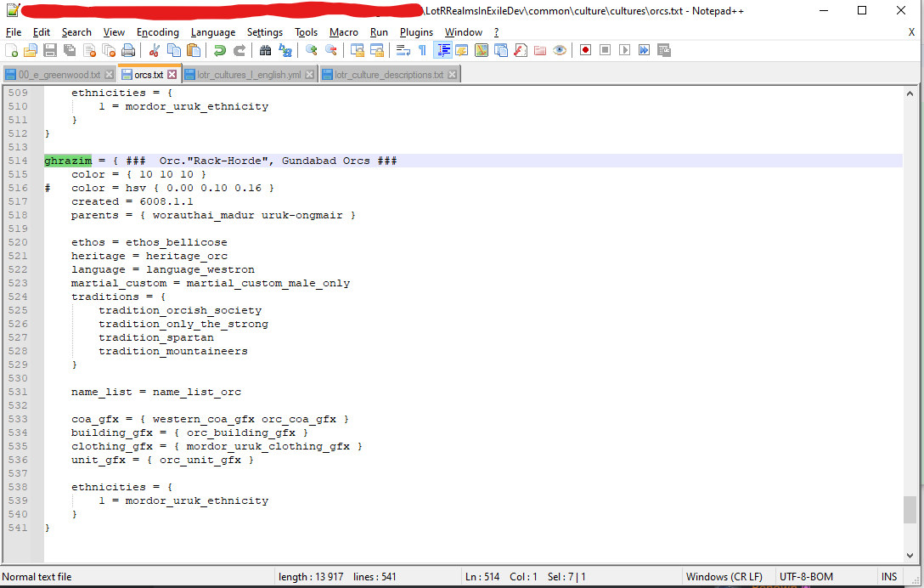Zoom in using magnifier plus icon
Screen dimensions: 924x588
pyautogui.click(x=311, y=51)
